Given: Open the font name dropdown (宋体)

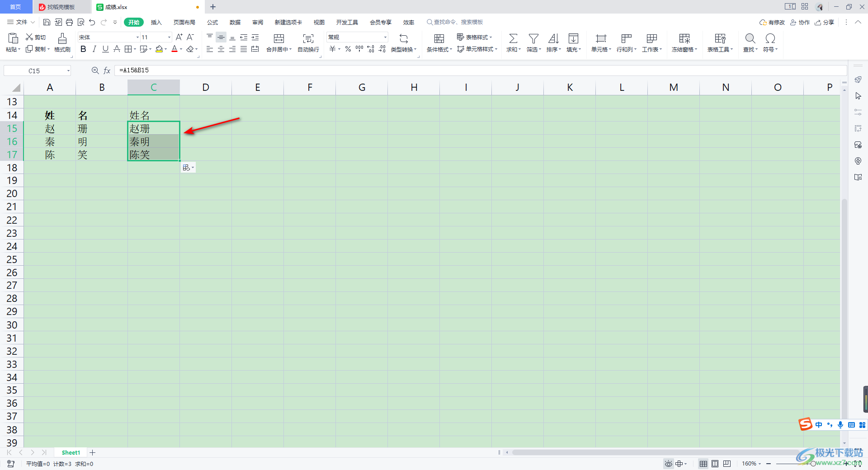Looking at the screenshot, I should pos(137,37).
